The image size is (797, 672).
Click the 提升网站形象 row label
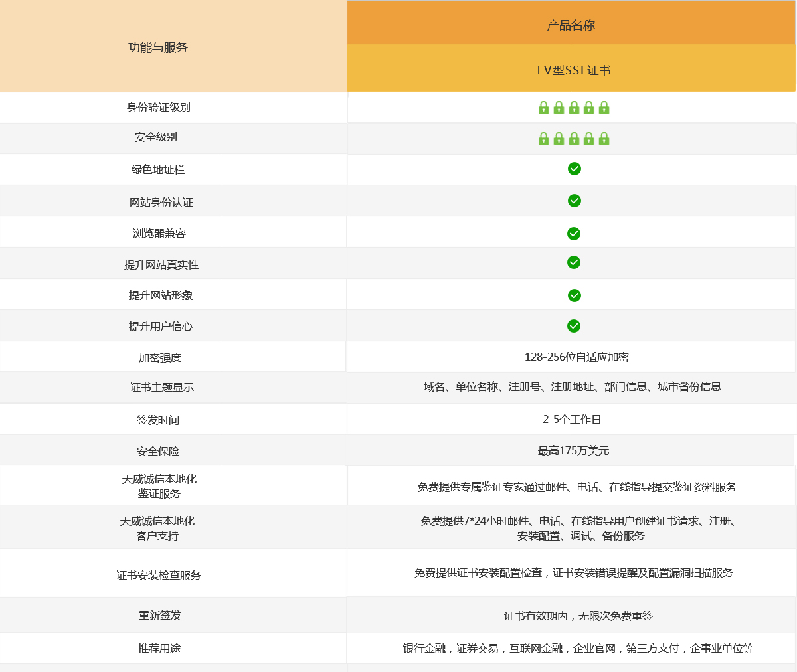click(161, 295)
